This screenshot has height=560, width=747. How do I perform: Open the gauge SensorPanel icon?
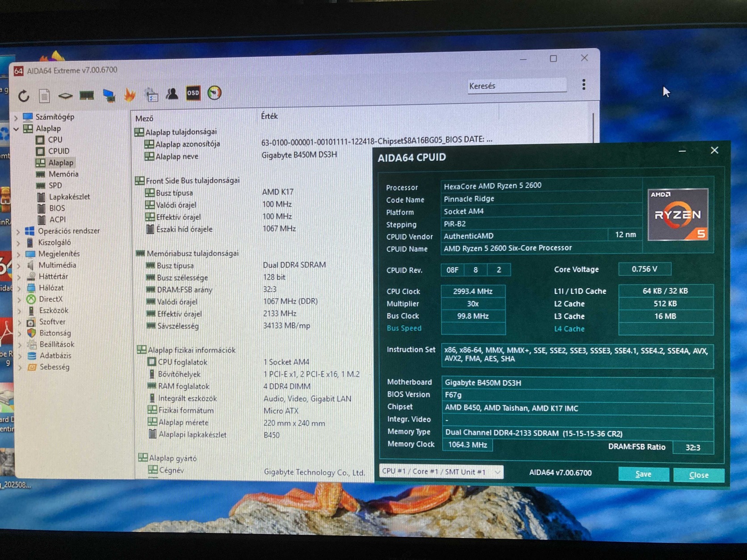pos(214,92)
